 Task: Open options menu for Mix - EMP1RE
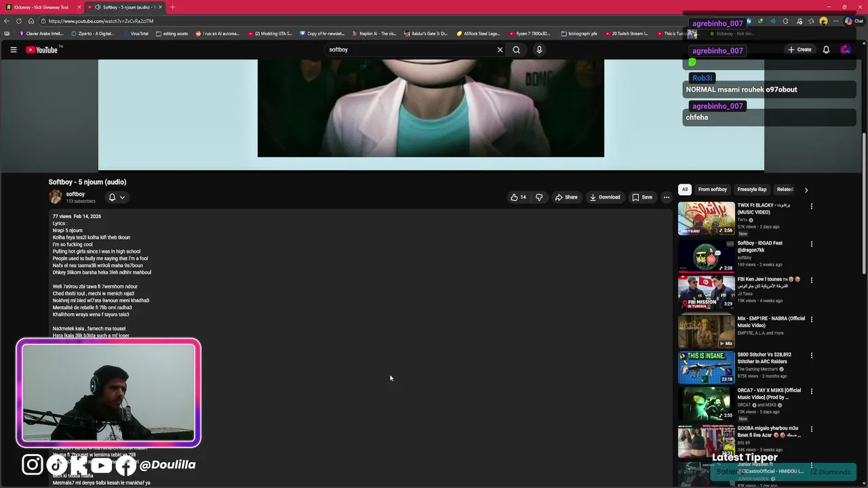click(812, 319)
